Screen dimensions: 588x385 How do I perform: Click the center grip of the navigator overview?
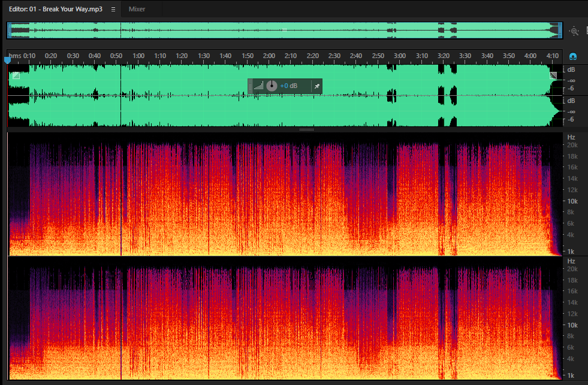[284, 30]
